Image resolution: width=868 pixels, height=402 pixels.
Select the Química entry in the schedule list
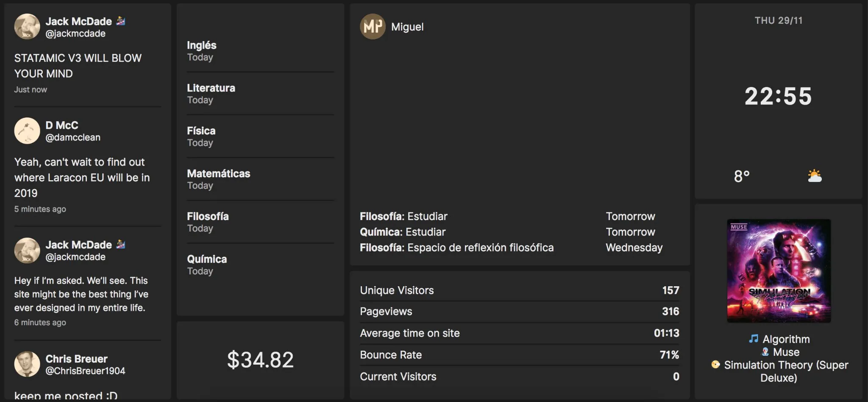click(x=207, y=265)
